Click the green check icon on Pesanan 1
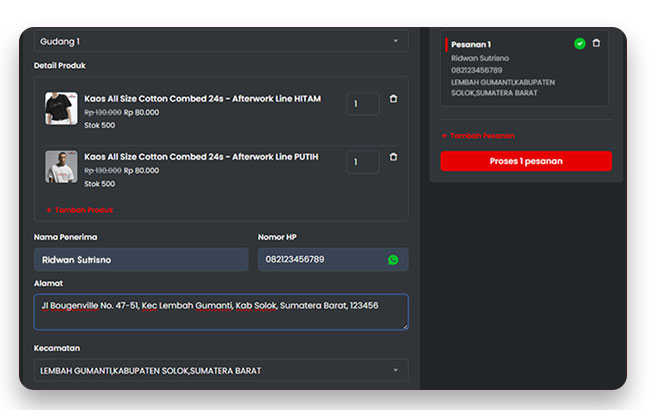The image size is (650, 410). (x=579, y=43)
